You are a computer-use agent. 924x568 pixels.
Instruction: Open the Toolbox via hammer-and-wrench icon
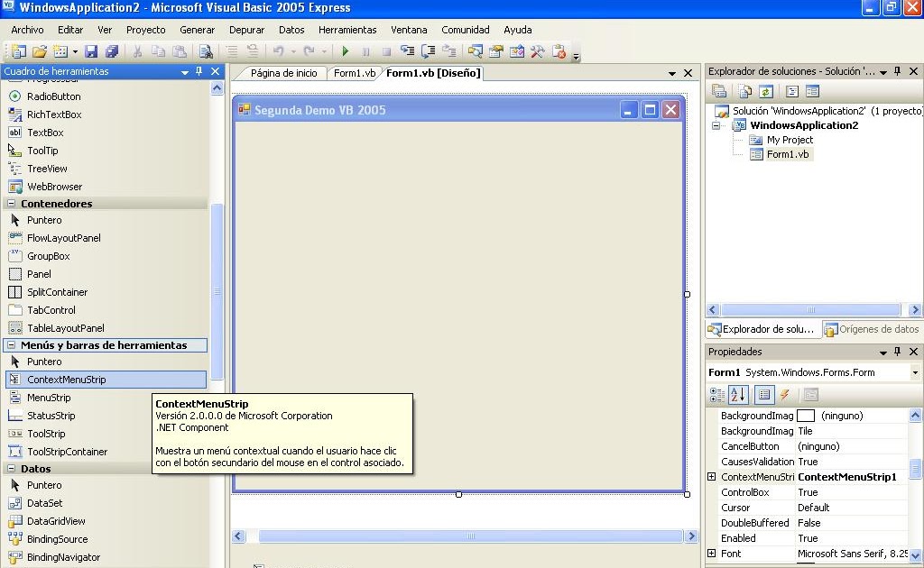pos(538,51)
